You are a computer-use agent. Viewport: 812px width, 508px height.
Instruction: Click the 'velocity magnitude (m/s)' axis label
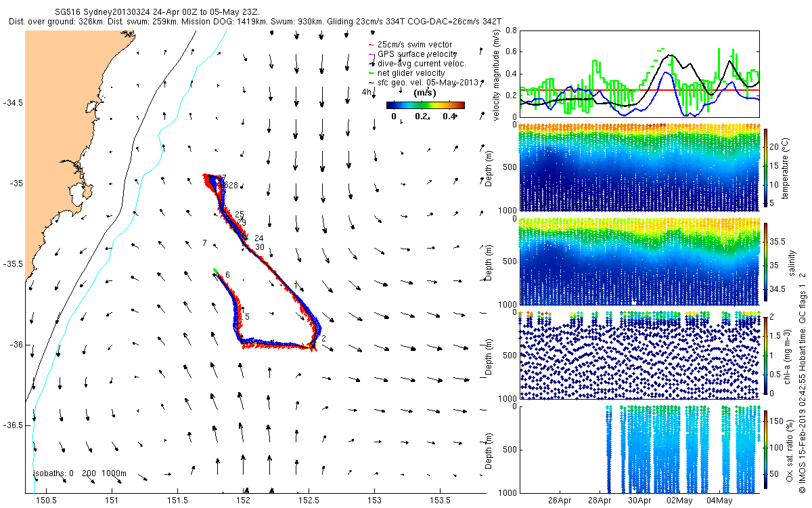(497, 76)
